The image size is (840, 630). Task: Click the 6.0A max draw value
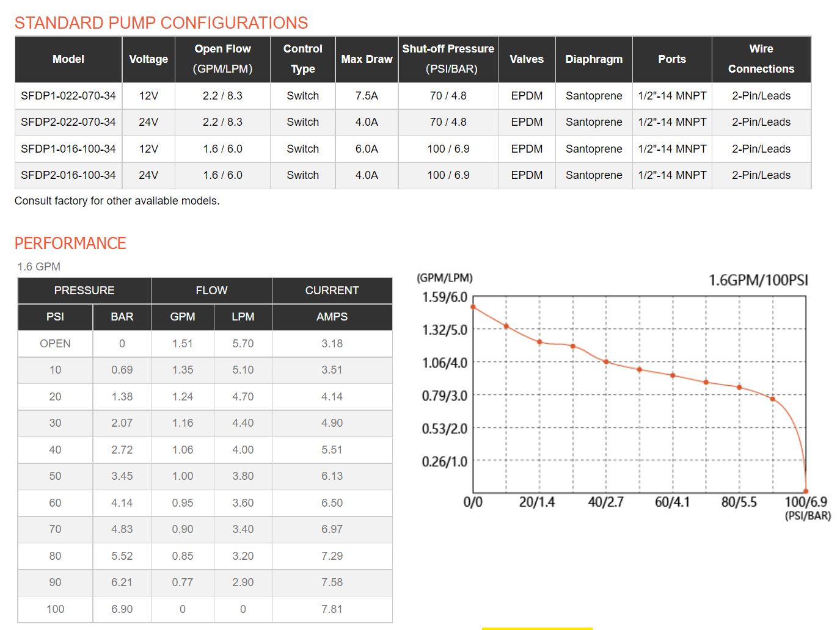[x=367, y=149]
